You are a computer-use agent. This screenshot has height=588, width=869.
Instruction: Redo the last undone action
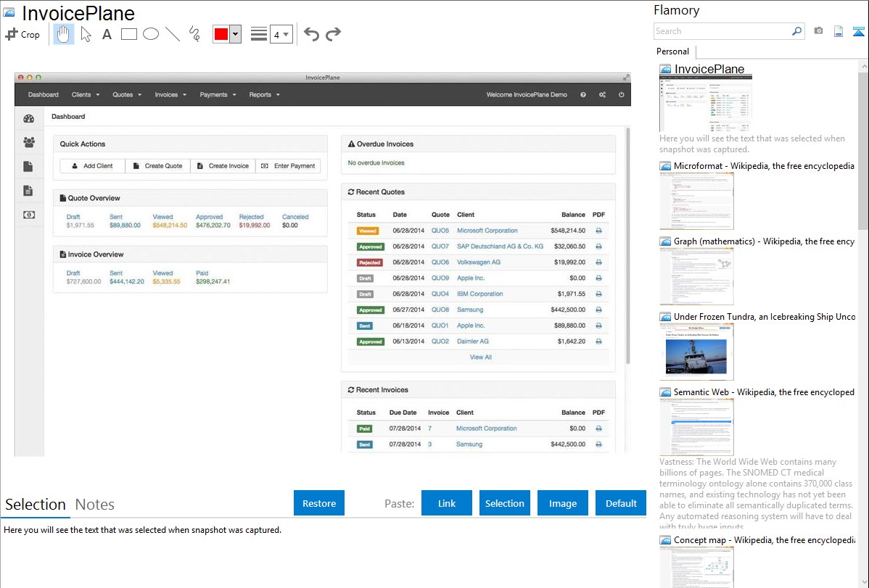point(333,34)
